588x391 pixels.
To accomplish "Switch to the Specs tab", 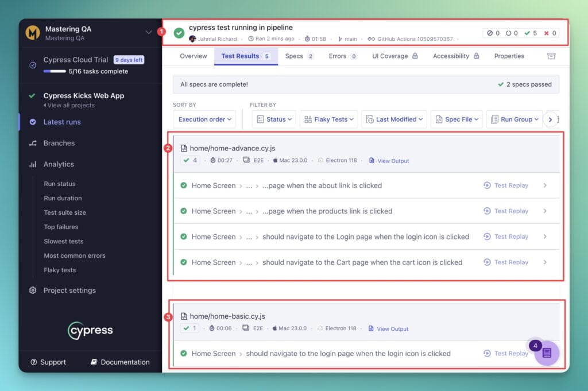I will pyautogui.click(x=299, y=56).
